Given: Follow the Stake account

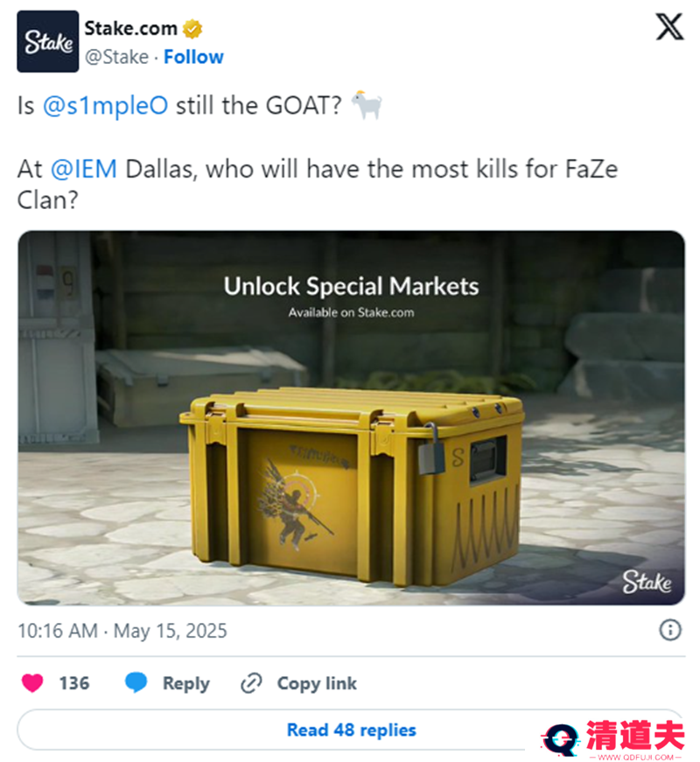Looking at the screenshot, I should pyautogui.click(x=193, y=57).
